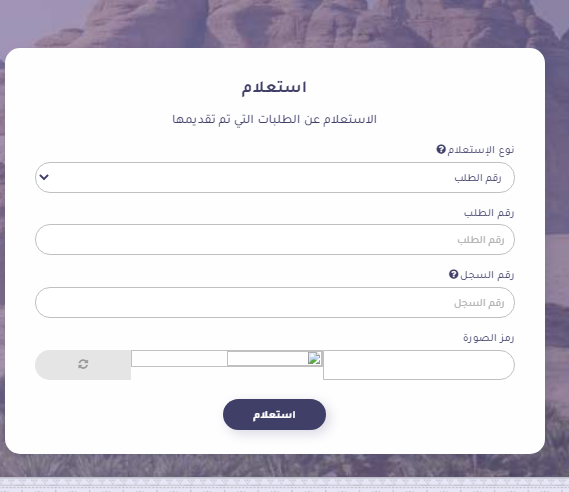
Task: Click the subtitle الاستعلام عن الطلبات التي تم تقديمها
Action: coord(274,119)
